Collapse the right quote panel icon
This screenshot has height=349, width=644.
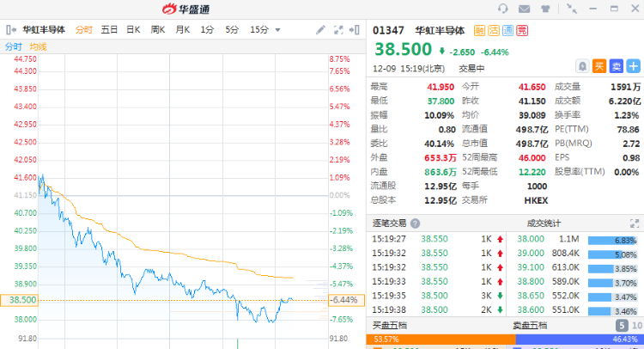click(355, 29)
